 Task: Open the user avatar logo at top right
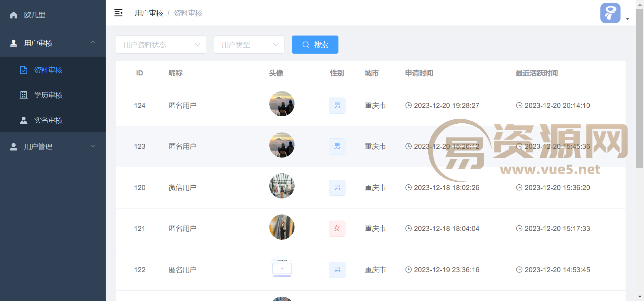tap(610, 13)
